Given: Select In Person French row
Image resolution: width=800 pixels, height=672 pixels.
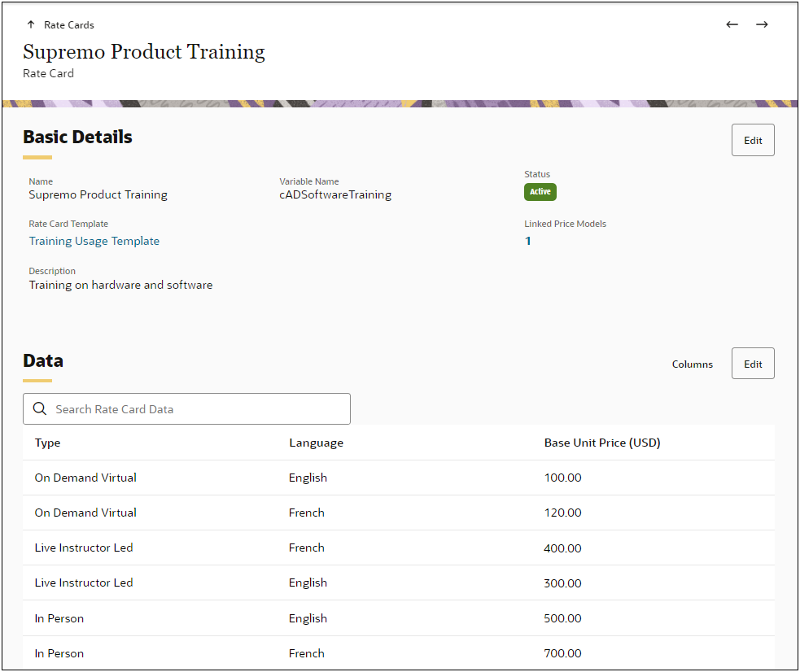Looking at the screenshot, I should point(59,653).
